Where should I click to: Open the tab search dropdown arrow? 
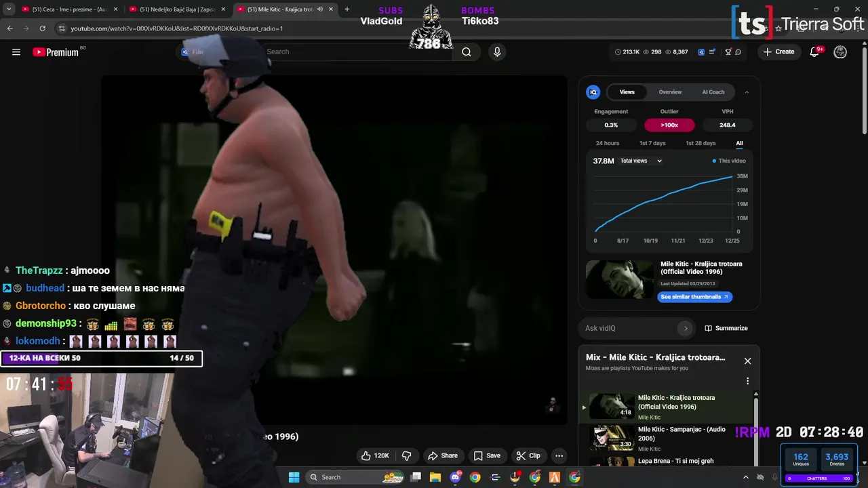point(9,9)
